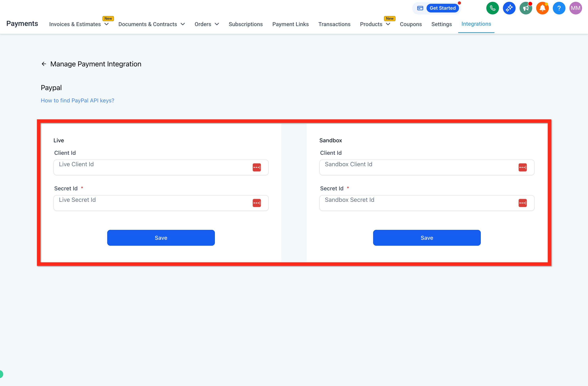Screen dimensions: 588x386
Task: Open How to find PayPal API keys link
Action: [78, 100]
